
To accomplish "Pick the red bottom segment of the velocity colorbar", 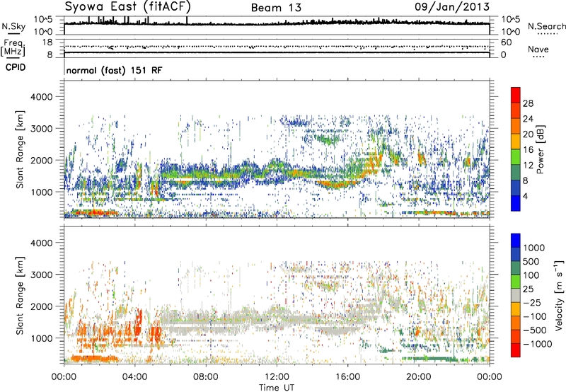I will 516,350.
